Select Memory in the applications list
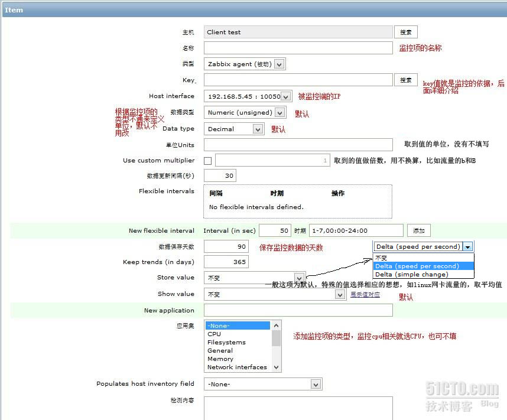507x420 pixels. pos(238,359)
